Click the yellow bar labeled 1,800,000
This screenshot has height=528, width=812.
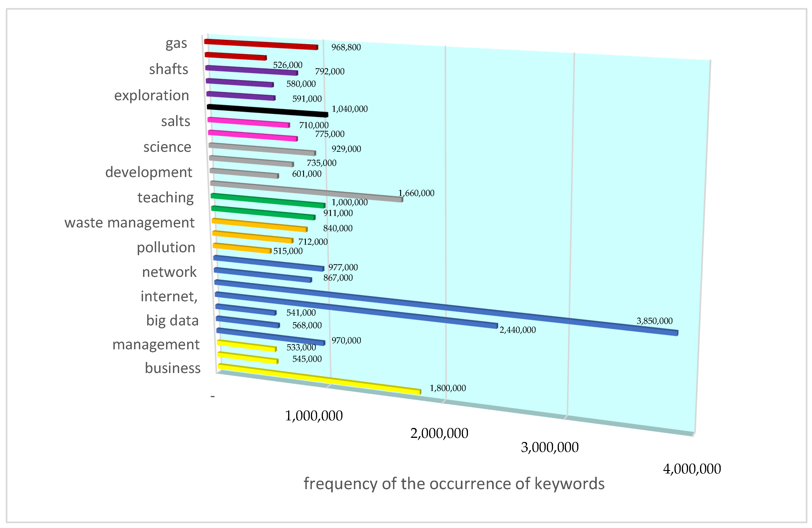click(319, 379)
